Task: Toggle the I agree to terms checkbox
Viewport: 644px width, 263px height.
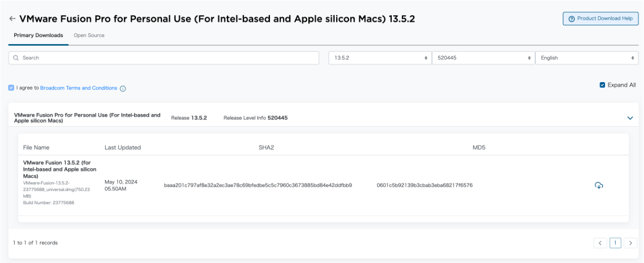Action: [x=11, y=88]
